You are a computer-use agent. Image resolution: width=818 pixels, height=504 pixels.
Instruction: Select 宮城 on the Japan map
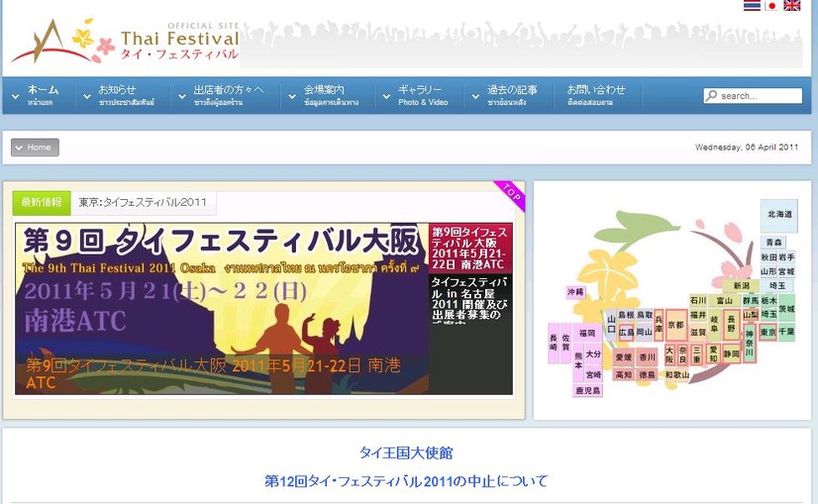click(x=786, y=271)
